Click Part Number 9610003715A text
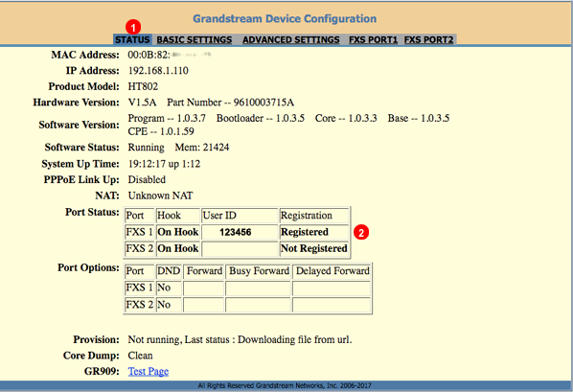Screen dimensions: 573x392 (231, 102)
